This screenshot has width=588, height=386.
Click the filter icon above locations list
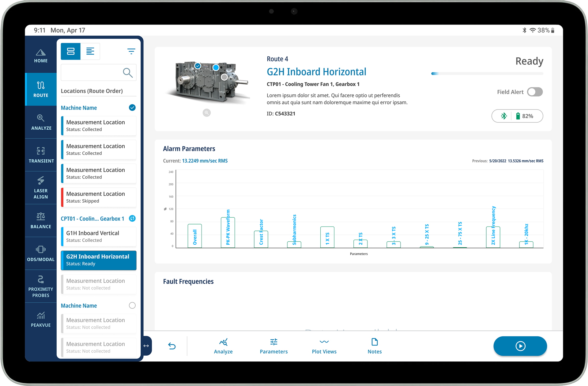(x=131, y=51)
